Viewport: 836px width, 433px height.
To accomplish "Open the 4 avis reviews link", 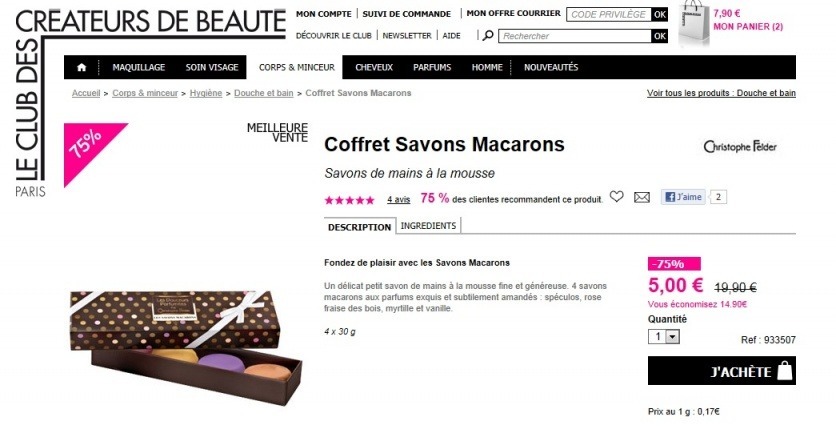I will (398, 199).
